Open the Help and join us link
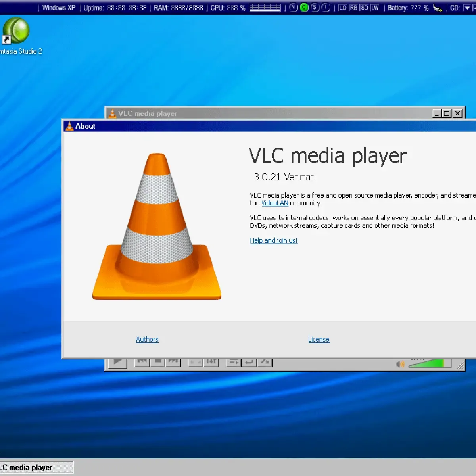The image size is (476, 476). coord(274,240)
